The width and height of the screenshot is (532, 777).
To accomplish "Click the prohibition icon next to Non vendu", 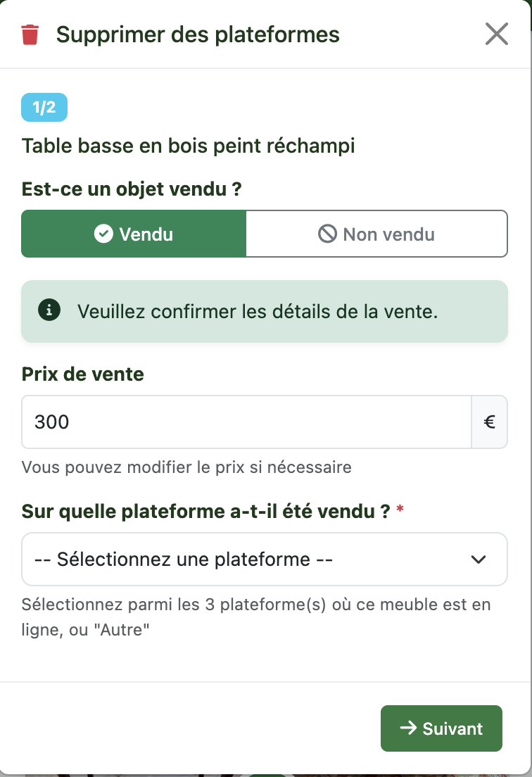I will 329,234.
